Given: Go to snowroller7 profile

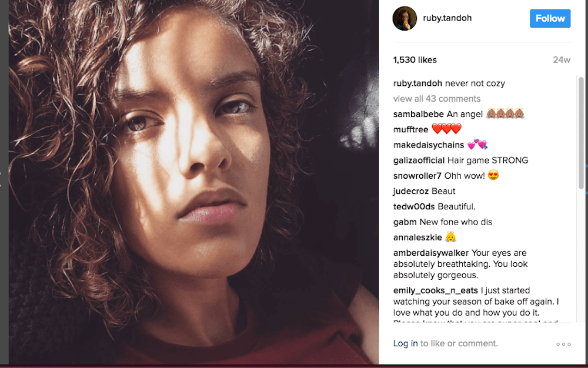Looking at the screenshot, I should (x=417, y=175).
